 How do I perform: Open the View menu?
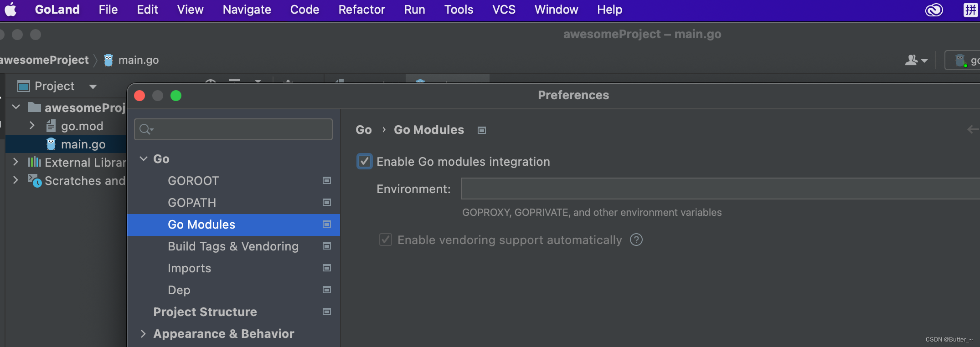point(190,10)
